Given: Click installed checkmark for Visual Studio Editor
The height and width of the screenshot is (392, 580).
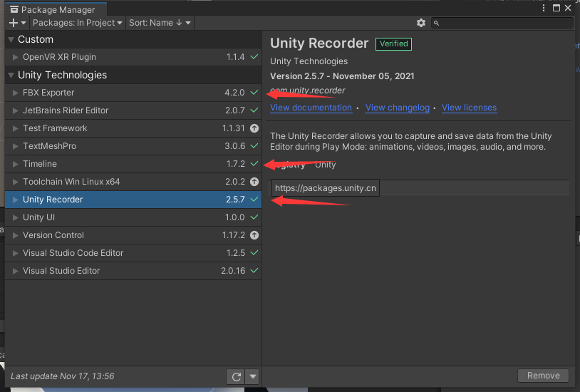Looking at the screenshot, I should tap(254, 271).
